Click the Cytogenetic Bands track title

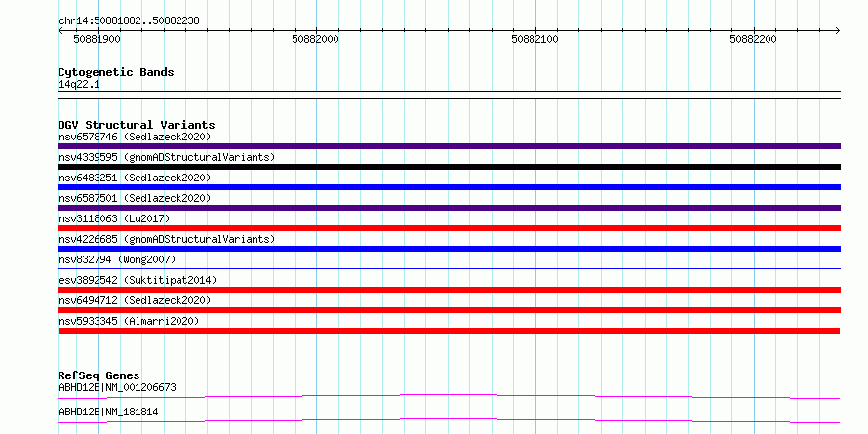pyautogui.click(x=116, y=72)
